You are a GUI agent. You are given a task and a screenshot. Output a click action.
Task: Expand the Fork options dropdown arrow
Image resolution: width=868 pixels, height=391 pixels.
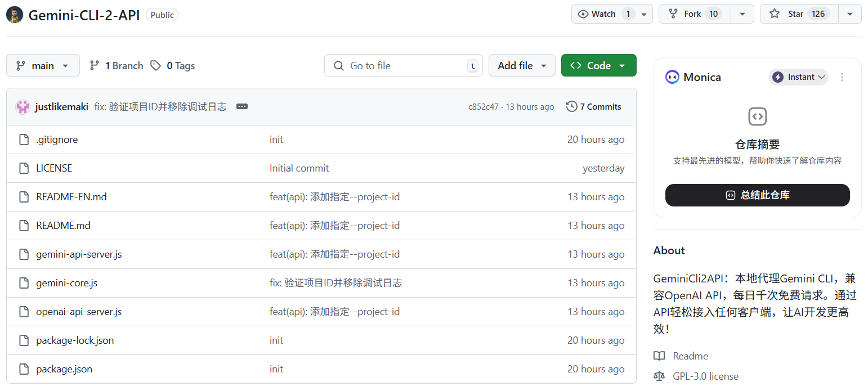point(742,14)
